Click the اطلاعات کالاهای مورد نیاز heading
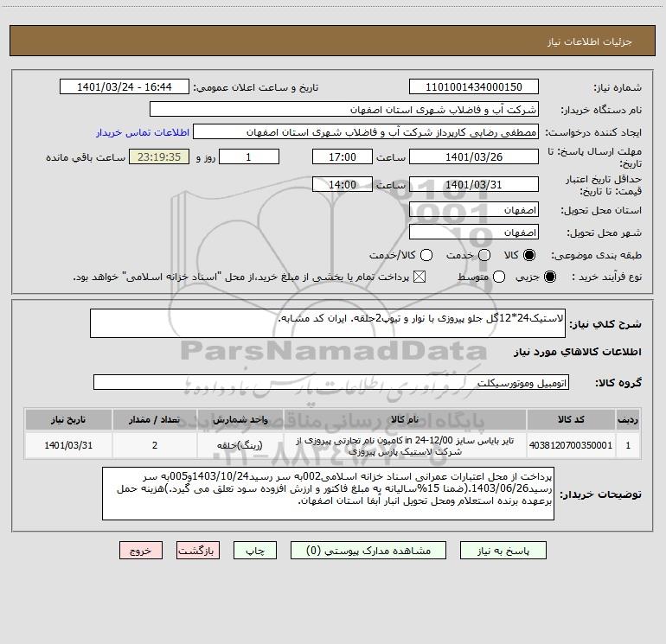This screenshot has width=666, height=644. [x=577, y=352]
